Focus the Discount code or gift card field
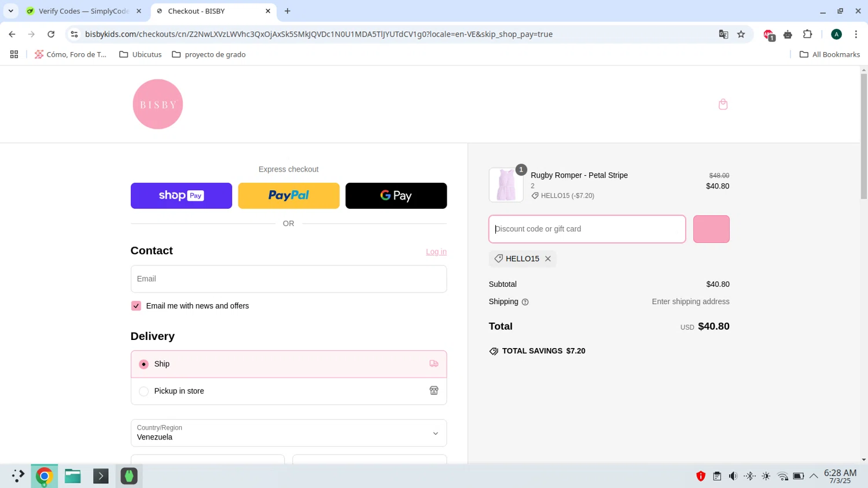Image resolution: width=868 pixels, height=488 pixels. [587, 229]
